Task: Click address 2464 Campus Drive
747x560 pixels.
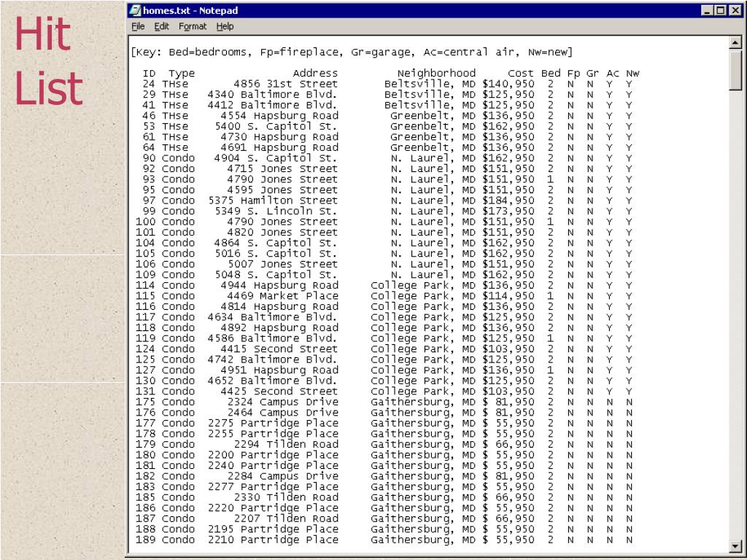Action: click(282, 412)
